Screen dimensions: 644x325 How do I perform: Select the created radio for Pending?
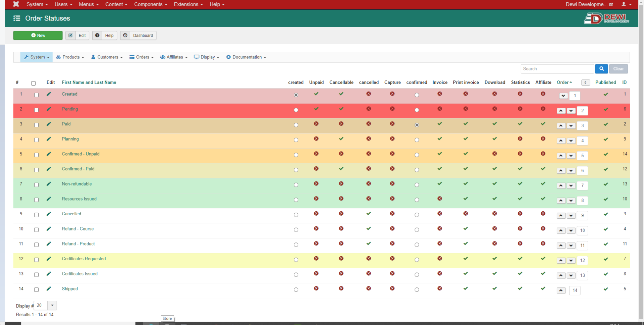pyautogui.click(x=296, y=110)
